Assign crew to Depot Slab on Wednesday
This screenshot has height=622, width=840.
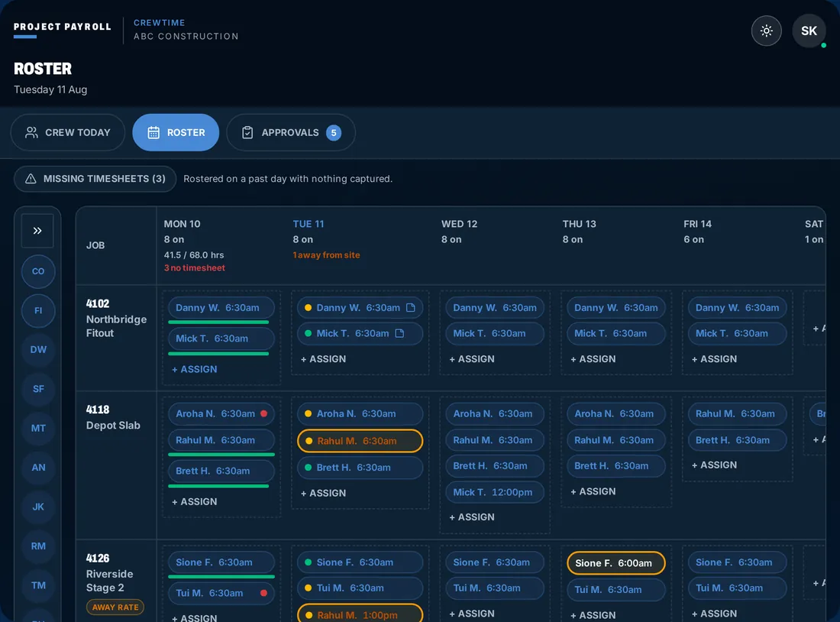[x=471, y=517]
